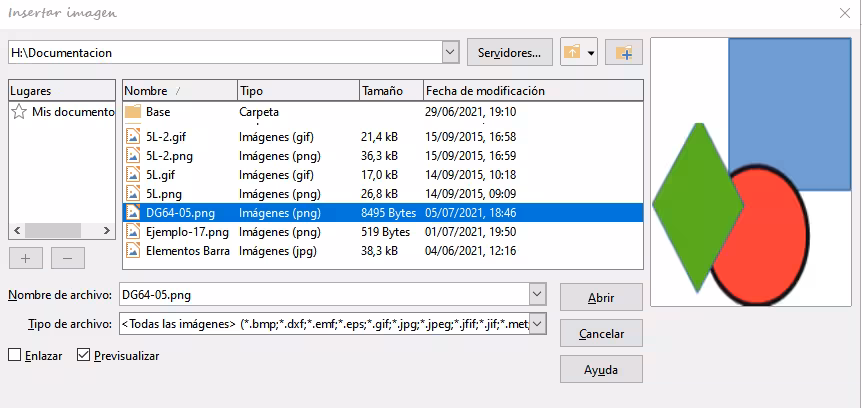The image size is (862, 408).
Task: Click the 5L.png image file icon
Action: [x=133, y=194]
